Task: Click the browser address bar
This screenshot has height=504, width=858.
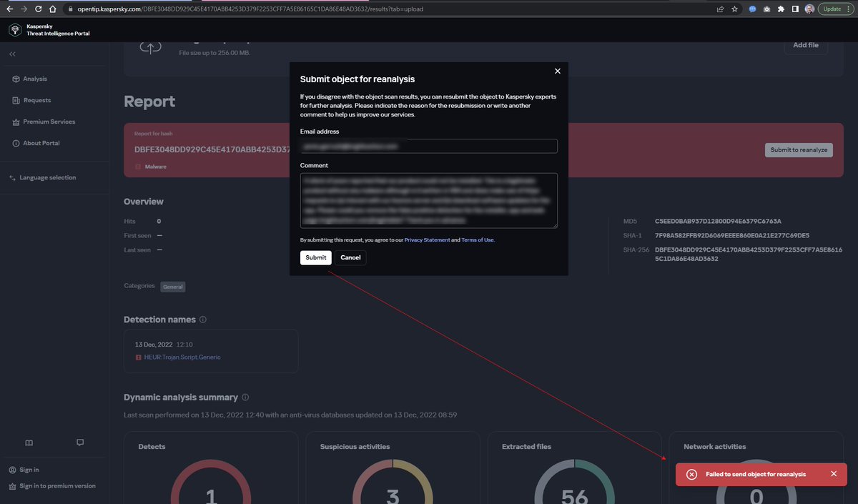Action: click(386, 9)
